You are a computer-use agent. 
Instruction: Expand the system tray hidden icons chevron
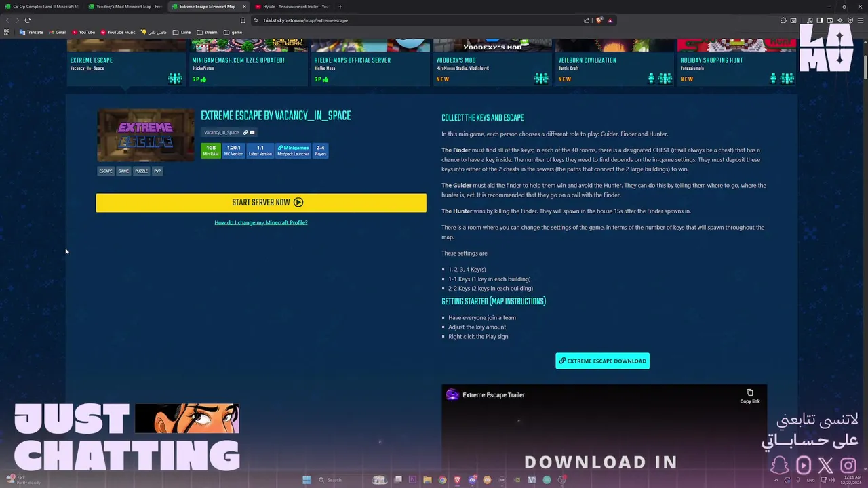(776, 480)
